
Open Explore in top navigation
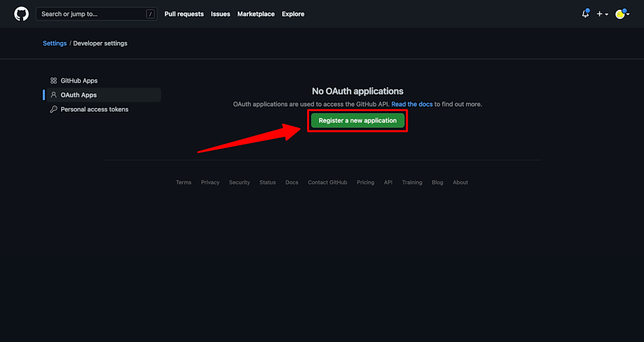tap(293, 14)
